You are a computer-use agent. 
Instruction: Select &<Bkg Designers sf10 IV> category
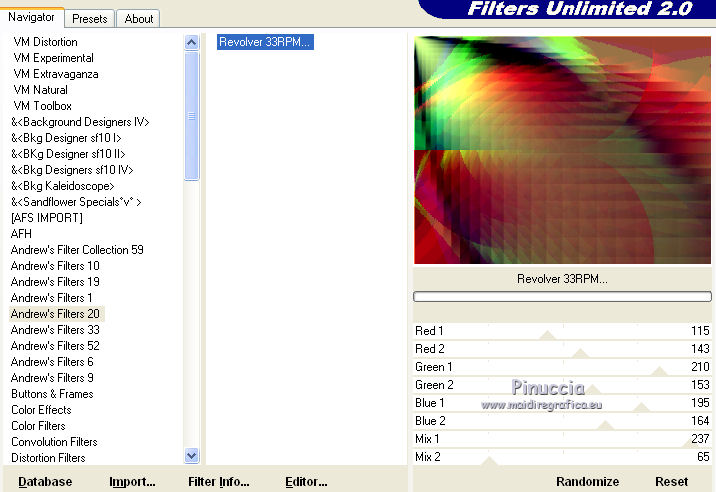[72, 170]
